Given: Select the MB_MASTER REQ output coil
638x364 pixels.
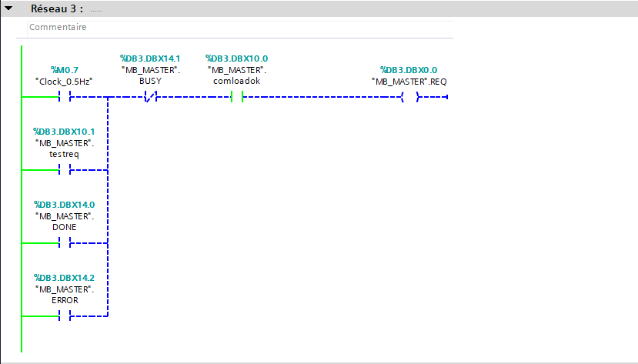Looking at the screenshot, I should [409, 97].
